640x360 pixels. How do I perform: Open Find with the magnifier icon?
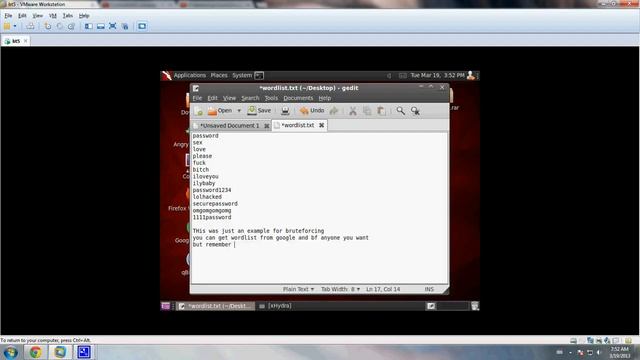400,111
